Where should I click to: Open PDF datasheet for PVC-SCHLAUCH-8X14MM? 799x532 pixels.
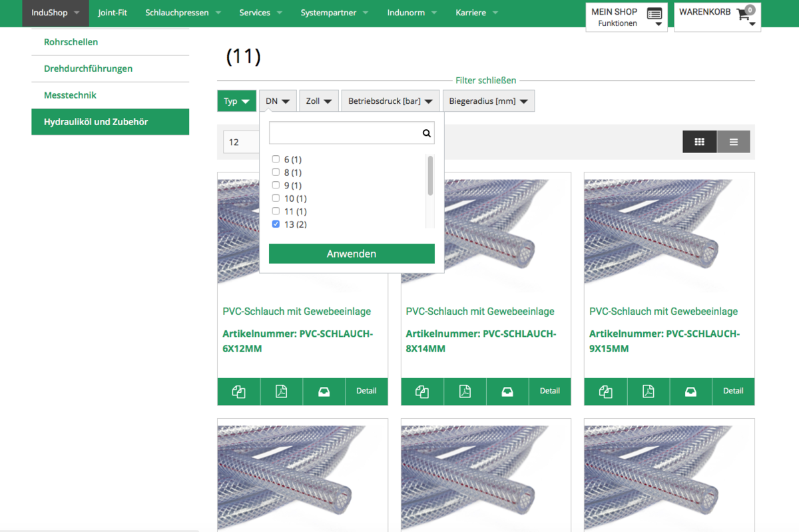pyautogui.click(x=465, y=392)
